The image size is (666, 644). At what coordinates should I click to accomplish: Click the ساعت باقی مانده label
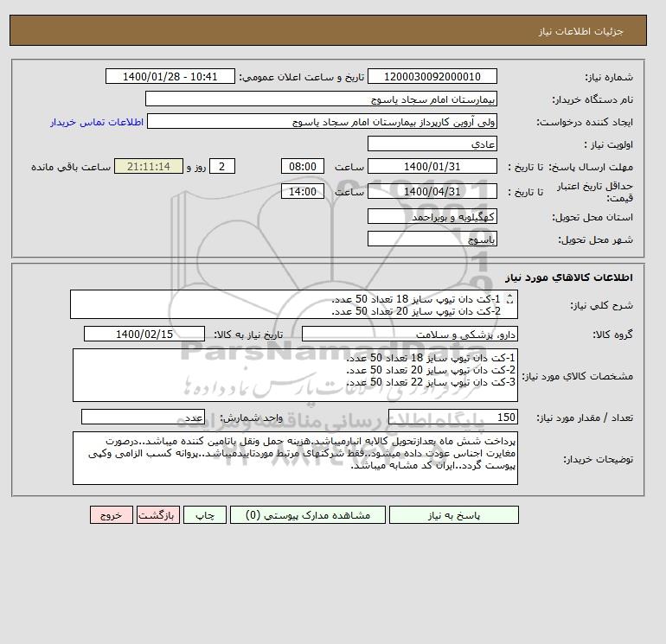point(71,167)
